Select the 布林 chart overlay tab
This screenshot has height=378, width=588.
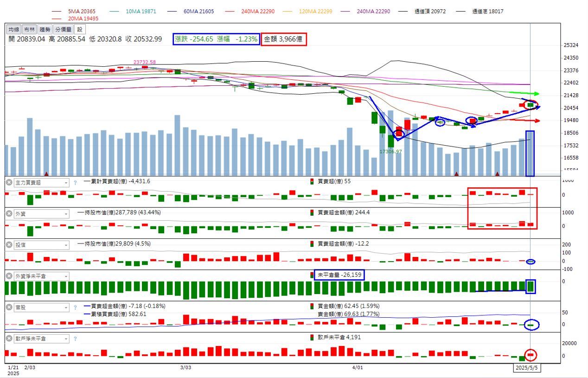29,29
